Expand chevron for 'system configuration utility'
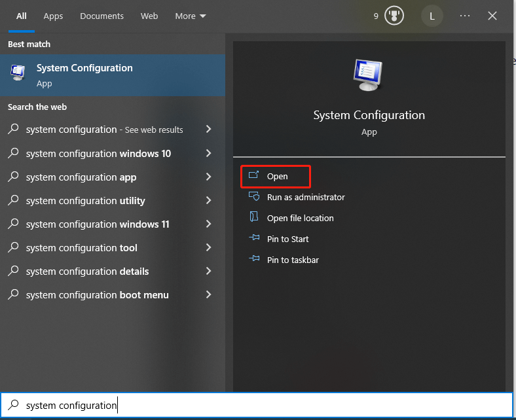 [x=208, y=200]
